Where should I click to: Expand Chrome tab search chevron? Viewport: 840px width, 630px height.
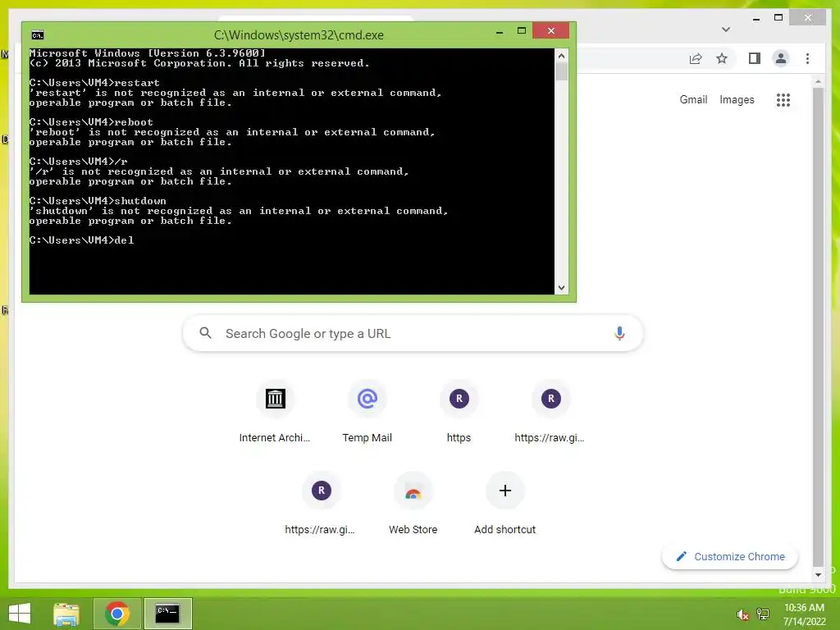point(726,30)
